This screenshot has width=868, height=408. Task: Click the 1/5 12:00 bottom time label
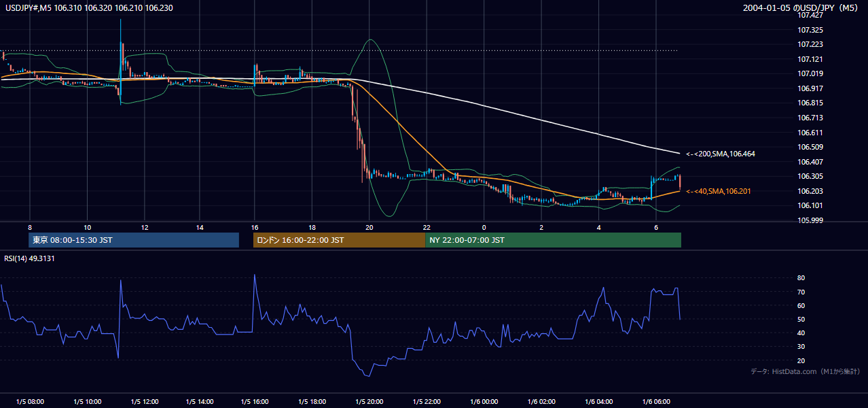(x=145, y=402)
